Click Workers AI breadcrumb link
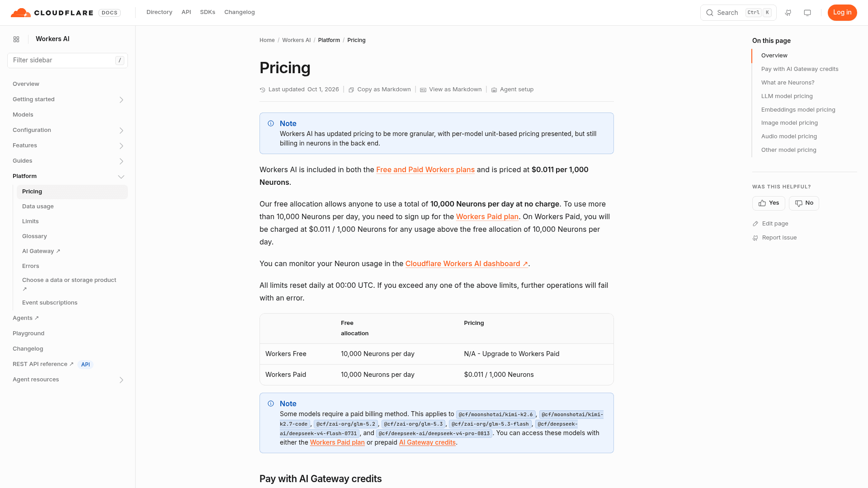 [297, 40]
